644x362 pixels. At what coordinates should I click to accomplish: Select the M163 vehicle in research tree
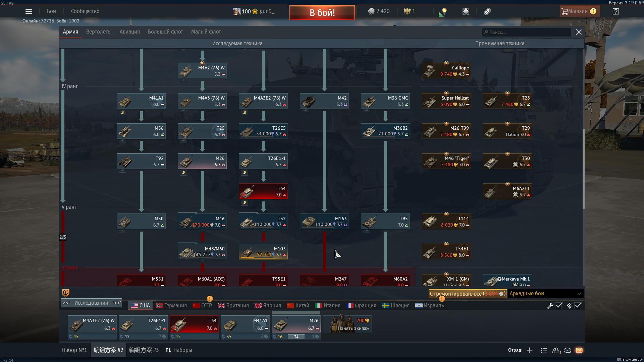tap(324, 222)
